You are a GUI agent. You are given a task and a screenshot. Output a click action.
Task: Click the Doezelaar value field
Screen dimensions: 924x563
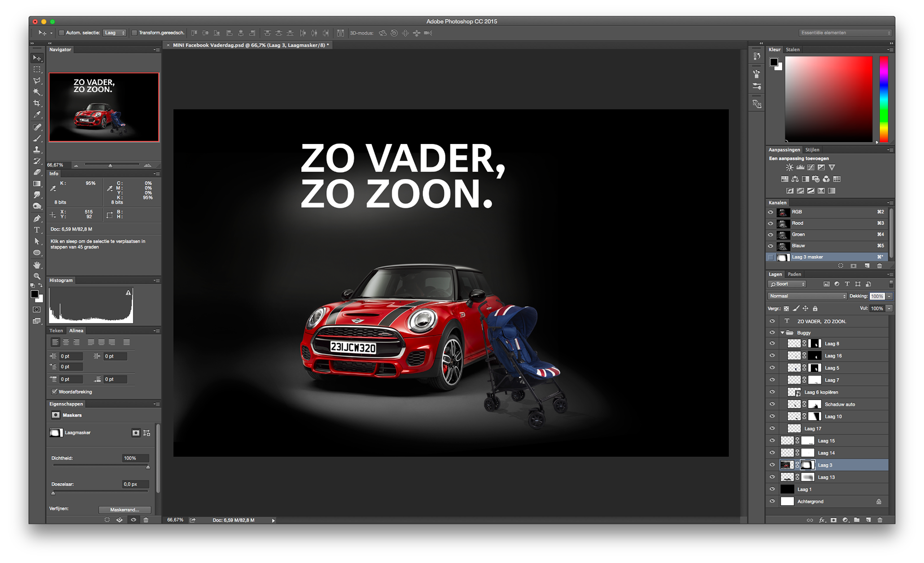click(x=135, y=484)
